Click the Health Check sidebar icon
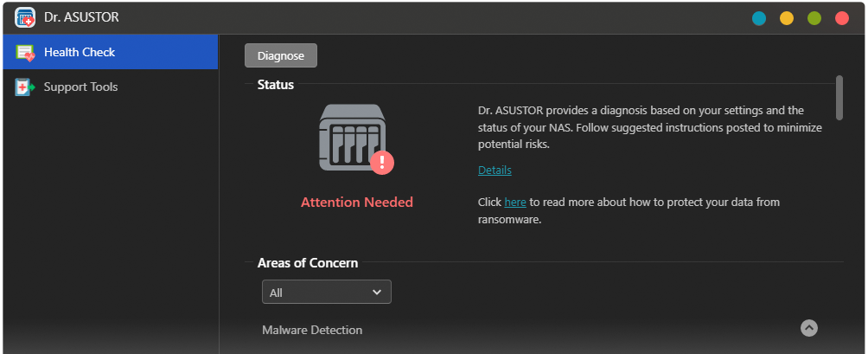Screen dimensions: 868x354 [25, 53]
